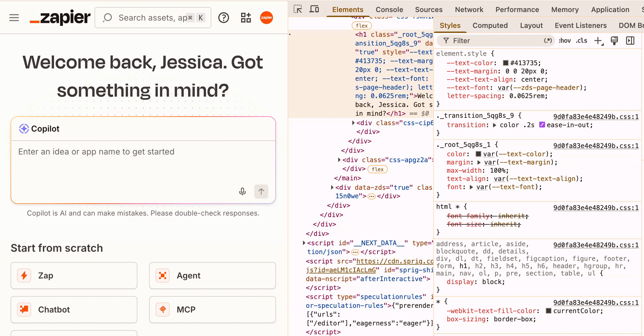Click the Agent icon
The image size is (644, 336).
[163, 275]
